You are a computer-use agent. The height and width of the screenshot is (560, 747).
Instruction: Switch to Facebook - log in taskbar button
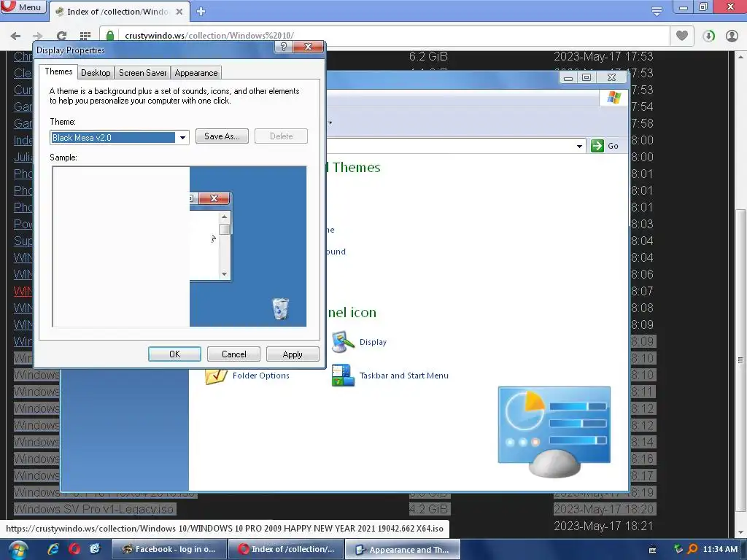pyautogui.click(x=169, y=549)
